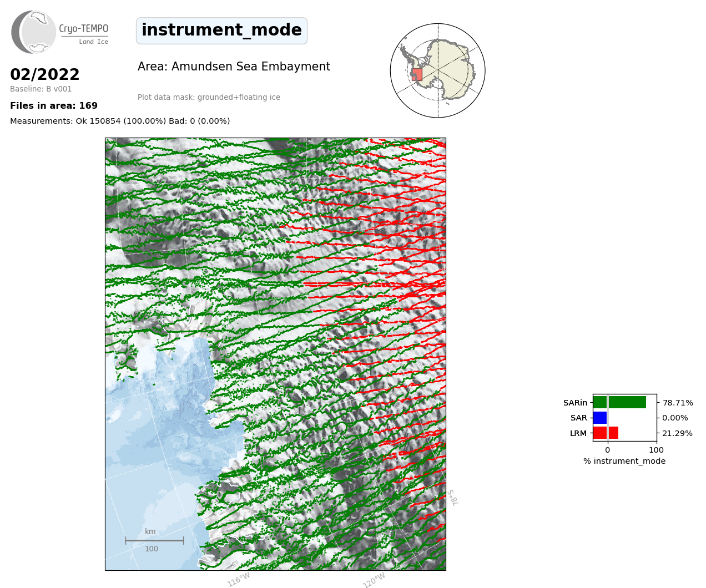Screen dimensions: 706x588
Task: Click the Plot data mask description text
Action: click(209, 97)
